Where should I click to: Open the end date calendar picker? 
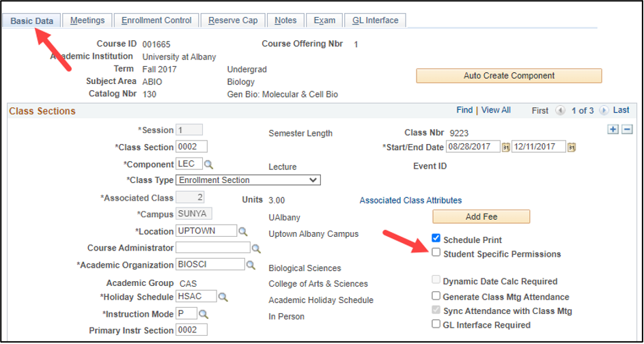click(572, 147)
